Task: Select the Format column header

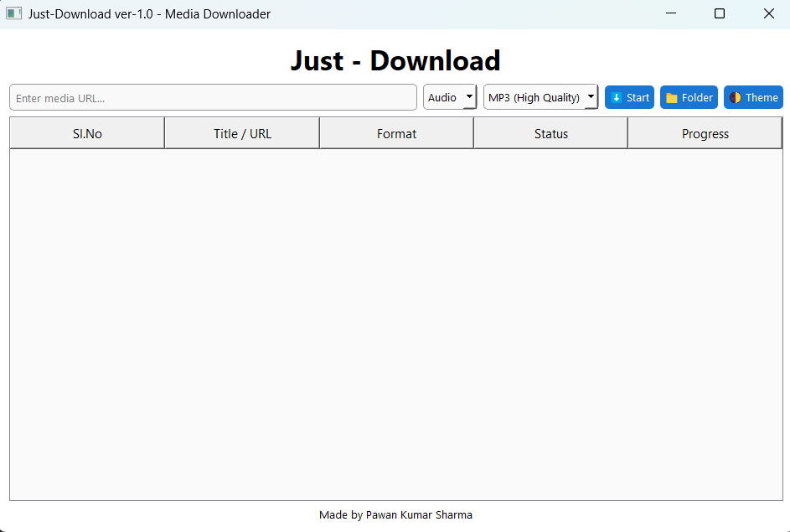Action: [x=396, y=133]
